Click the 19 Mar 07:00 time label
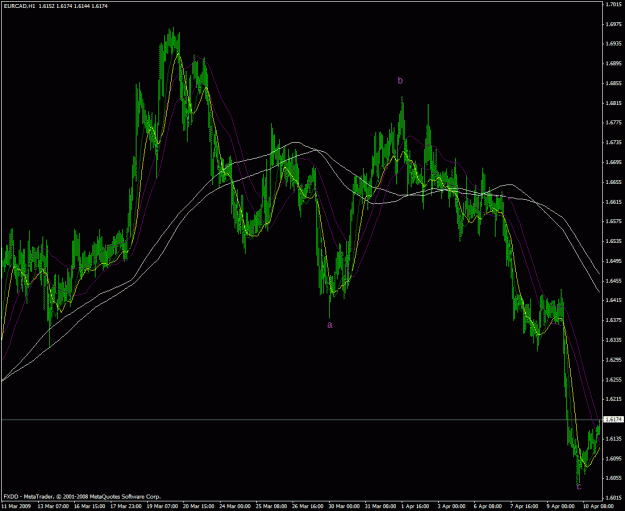Image resolution: width=625 pixels, height=511 pixels. 163,506
